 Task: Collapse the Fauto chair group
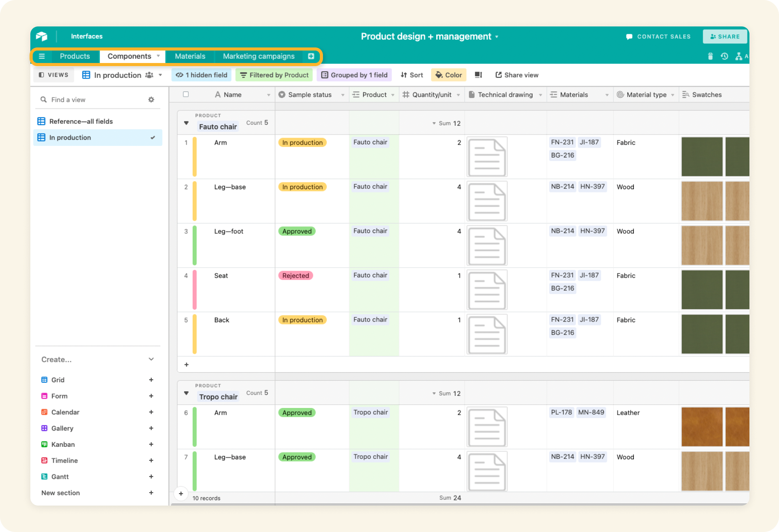pyautogui.click(x=186, y=123)
